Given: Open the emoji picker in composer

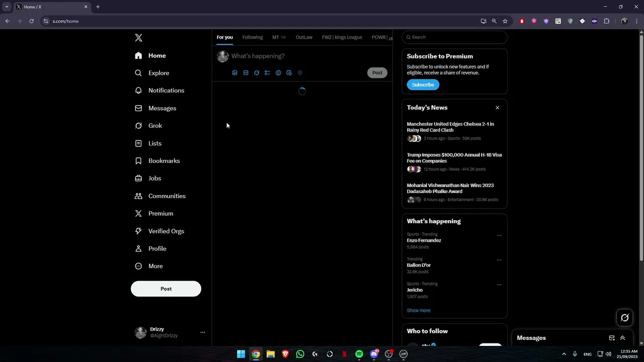Looking at the screenshot, I should click(x=278, y=73).
